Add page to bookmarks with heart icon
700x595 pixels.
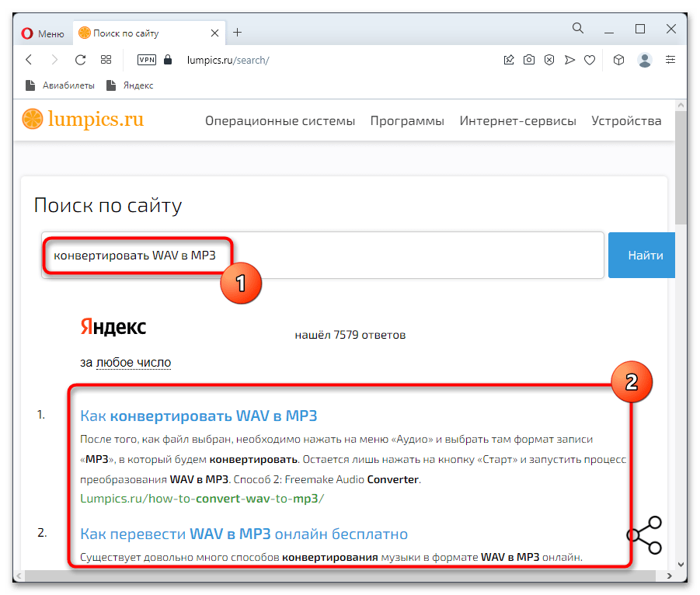(x=590, y=59)
